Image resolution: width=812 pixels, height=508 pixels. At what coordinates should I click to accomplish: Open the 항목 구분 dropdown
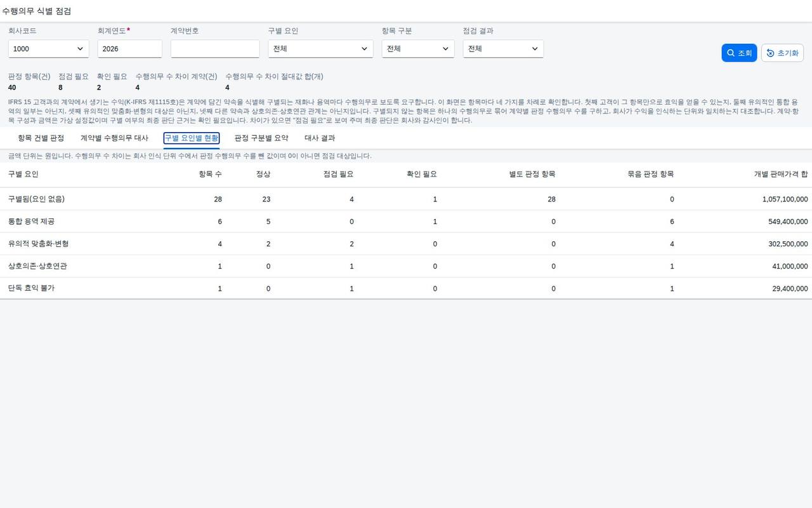(x=418, y=49)
